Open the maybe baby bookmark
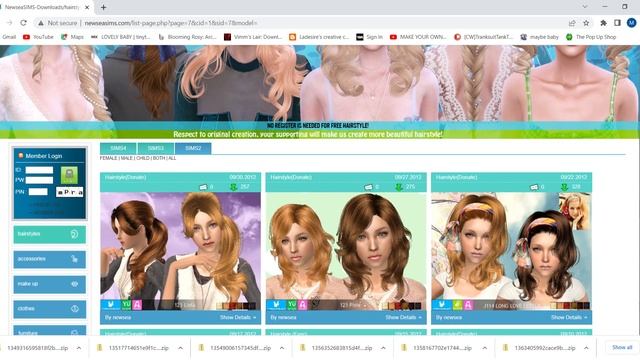The image size is (640, 360). click(540, 37)
